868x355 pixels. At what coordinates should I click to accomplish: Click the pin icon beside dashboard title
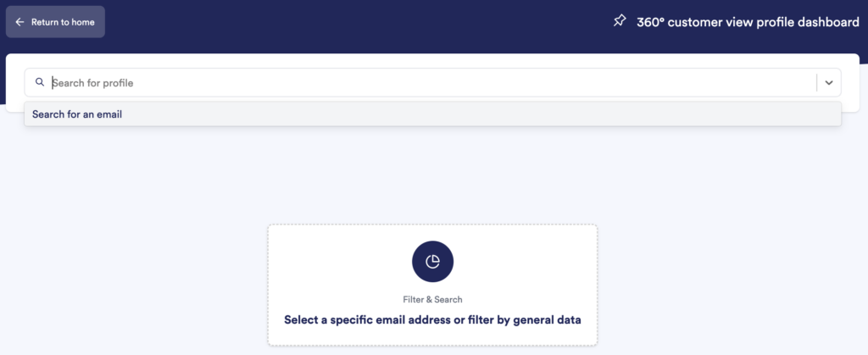pos(620,21)
